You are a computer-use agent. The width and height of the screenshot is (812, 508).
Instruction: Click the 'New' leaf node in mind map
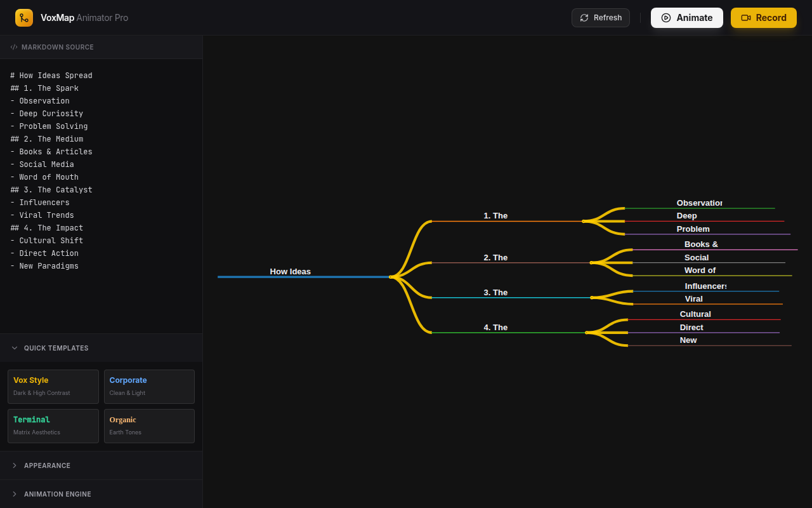688,340
